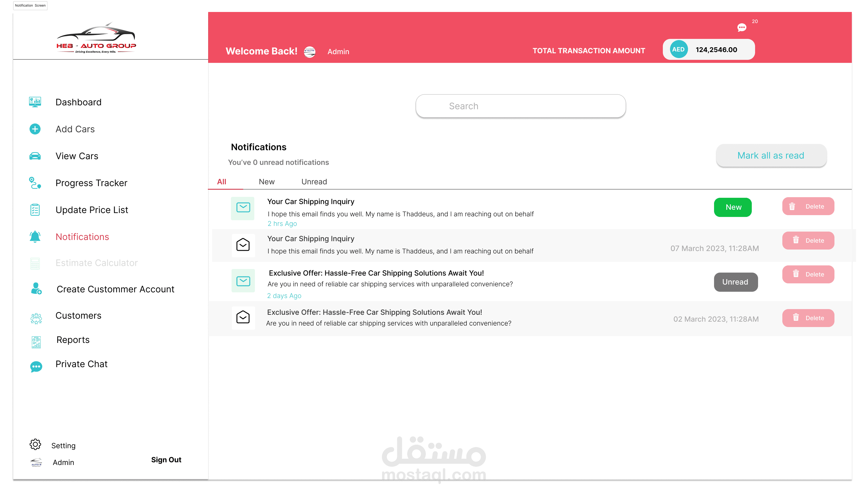Select the All notifications tab
Image resolution: width=868 pixels, height=494 pixels.
point(222,182)
